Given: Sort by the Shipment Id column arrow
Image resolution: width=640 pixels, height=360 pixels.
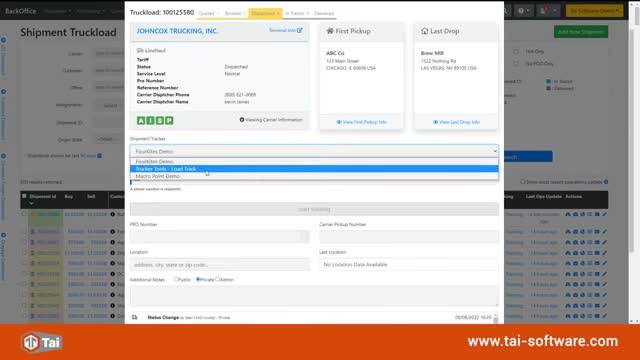Looking at the screenshot, I should (31, 203).
